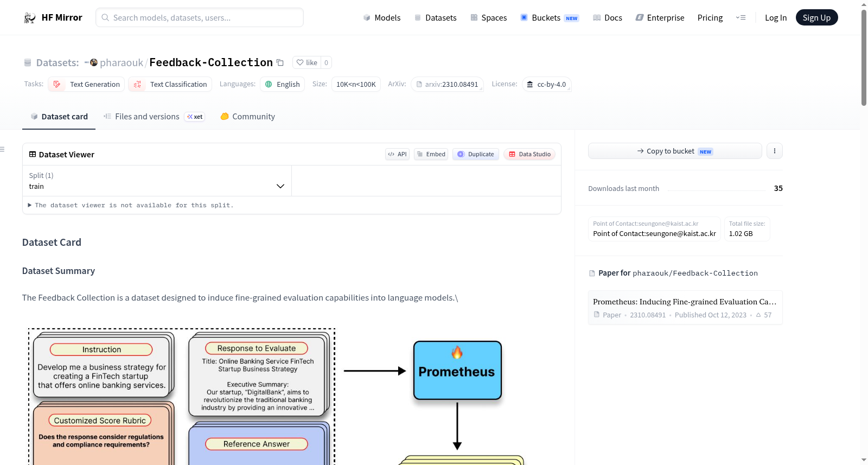
Task: Expand the more navigation options menu
Action: (x=741, y=17)
